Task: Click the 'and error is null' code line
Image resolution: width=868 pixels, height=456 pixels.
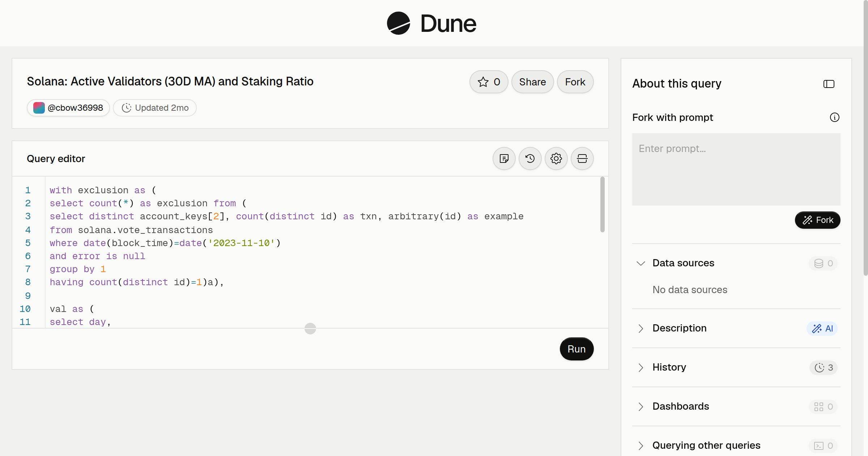Action: [97, 256]
